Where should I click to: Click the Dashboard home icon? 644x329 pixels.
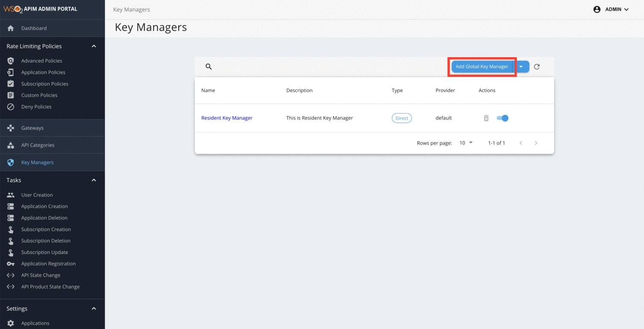11,28
